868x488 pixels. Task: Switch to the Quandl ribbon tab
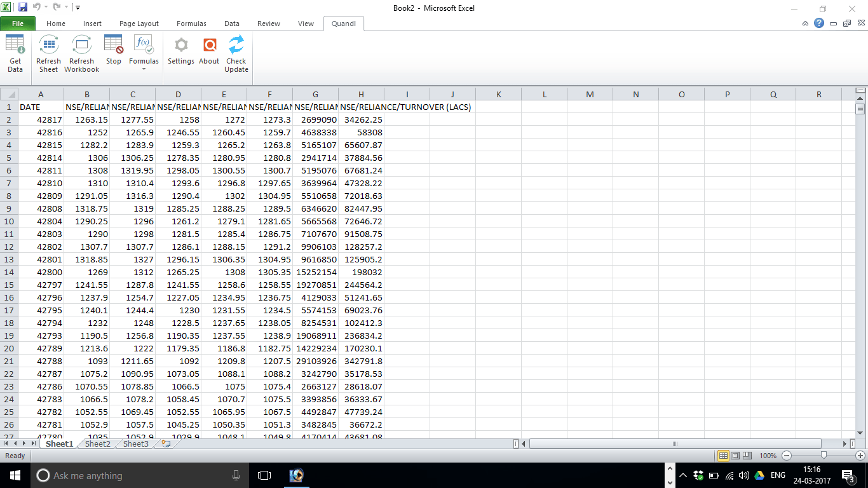pyautogui.click(x=344, y=24)
